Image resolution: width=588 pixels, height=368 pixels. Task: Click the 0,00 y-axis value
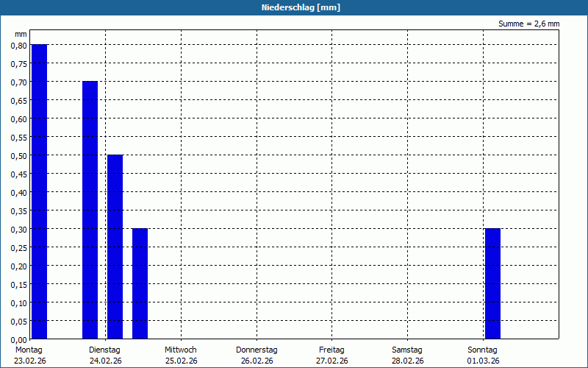point(19,340)
